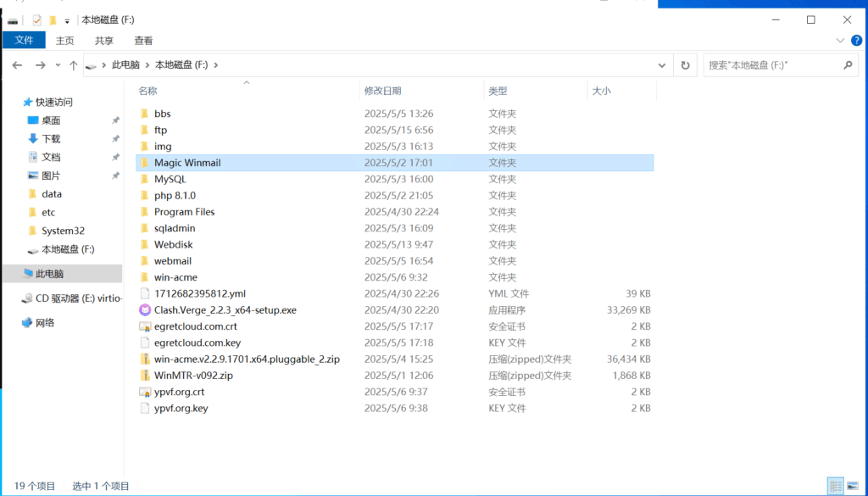Click 本地磁盘 (F:) in the address bar breadcrumb
This screenshot has height=496, width=868.
[x=181, y=65]
